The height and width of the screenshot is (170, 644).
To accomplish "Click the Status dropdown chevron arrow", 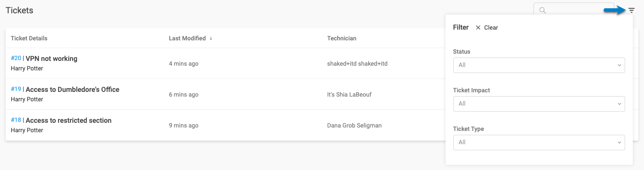I will pos(619,65).
